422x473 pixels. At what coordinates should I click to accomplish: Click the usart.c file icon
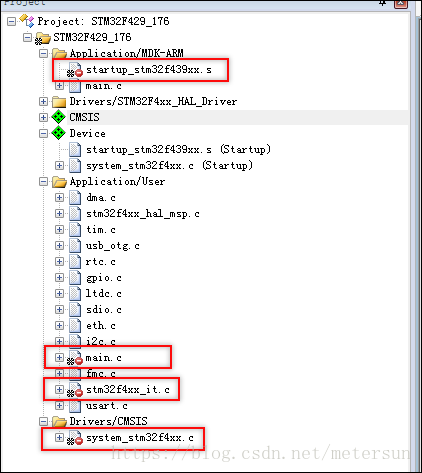(x=75, y=406)
